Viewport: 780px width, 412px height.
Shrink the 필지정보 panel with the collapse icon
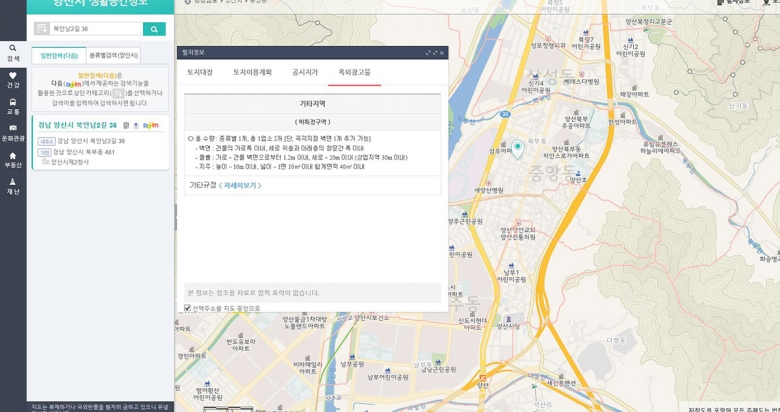tap(428, 53)
